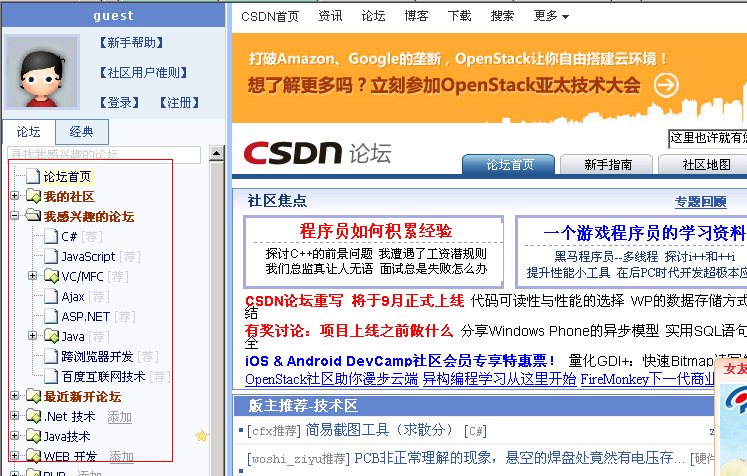Select the 论坛首页 tab
747x476 pixels.
point(509,164)
